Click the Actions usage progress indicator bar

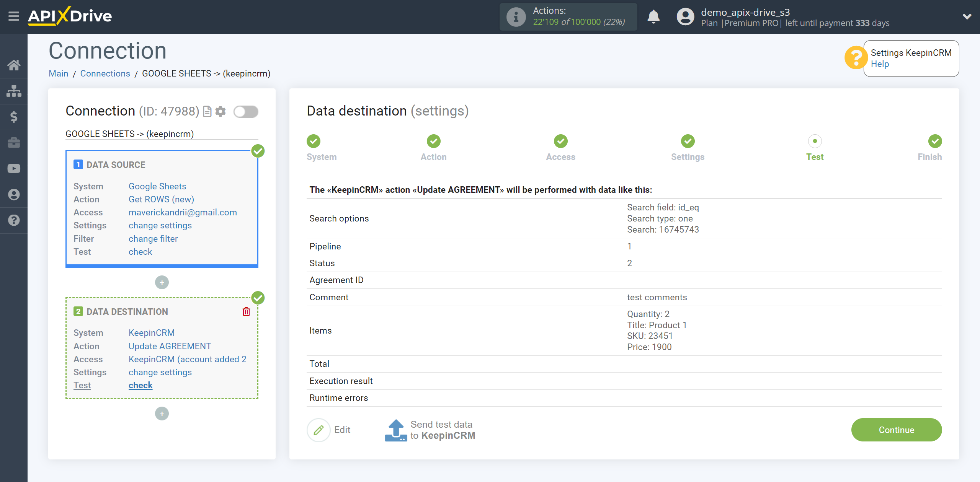point(569,16)
